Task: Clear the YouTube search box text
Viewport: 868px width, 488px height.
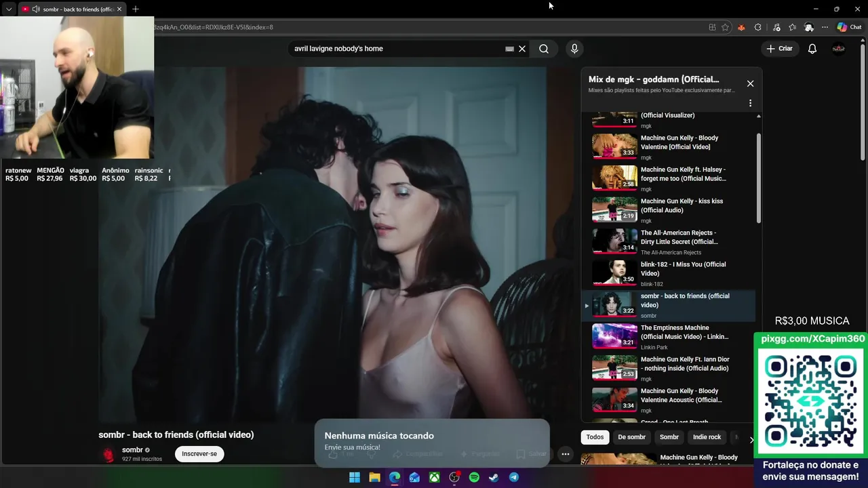Action: pyautogui.click(x=522, y=49)
